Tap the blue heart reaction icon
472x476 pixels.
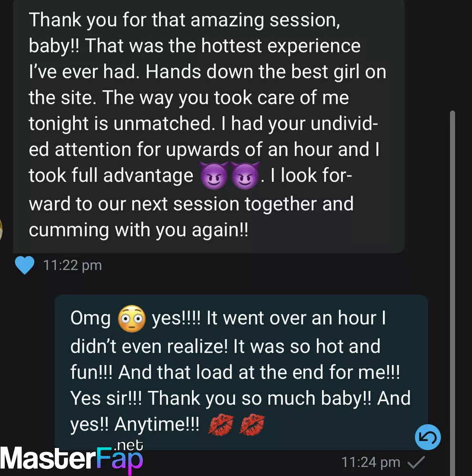click(25, 265)
